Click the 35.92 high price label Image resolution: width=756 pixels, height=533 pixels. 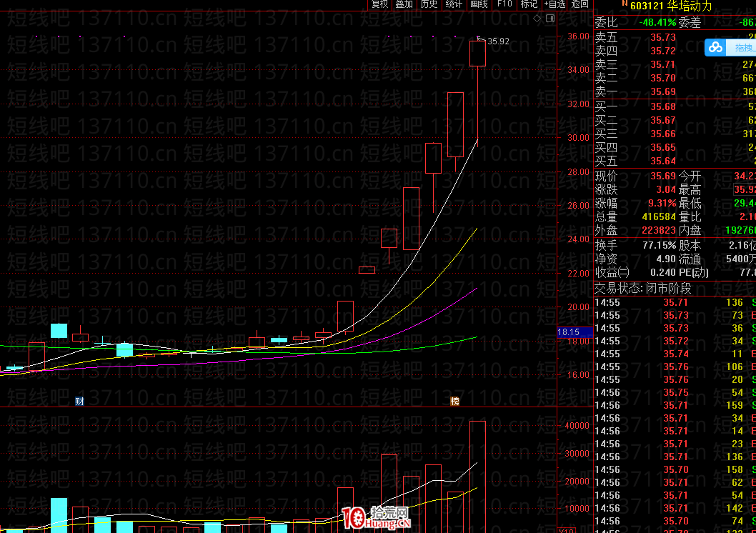coord(499,41)
